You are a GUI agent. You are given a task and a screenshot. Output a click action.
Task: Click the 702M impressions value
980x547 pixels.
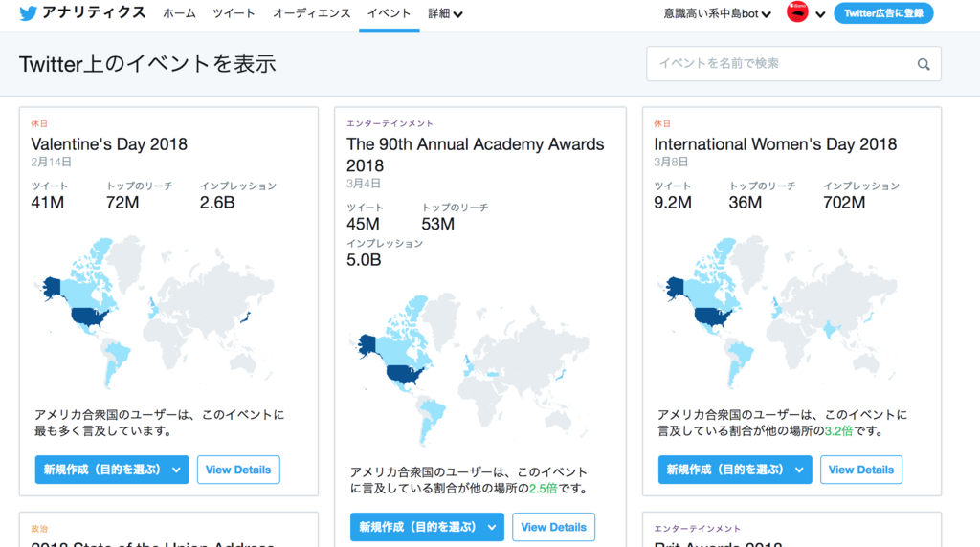coord(844,203)
